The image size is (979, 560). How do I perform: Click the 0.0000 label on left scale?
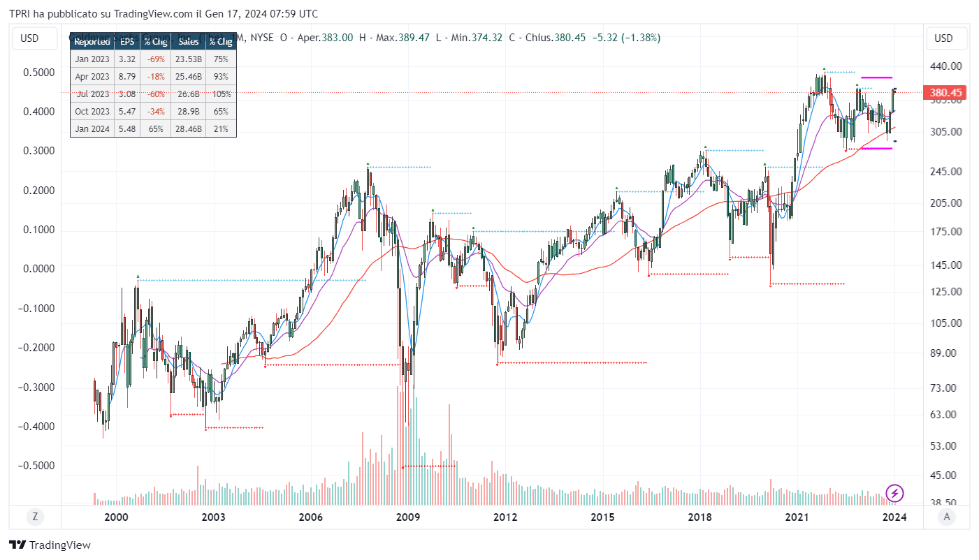pyautogui.click(x=39, y=269)
